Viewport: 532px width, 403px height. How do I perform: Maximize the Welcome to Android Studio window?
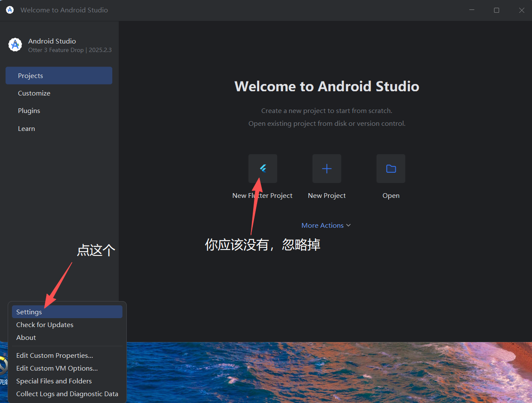[497, 10]
